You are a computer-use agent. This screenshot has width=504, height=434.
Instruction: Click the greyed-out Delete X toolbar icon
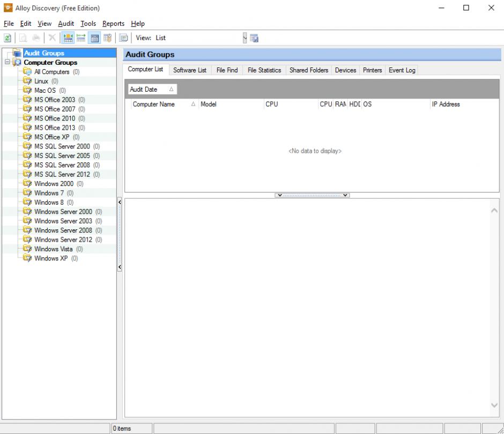coord(52,38)
